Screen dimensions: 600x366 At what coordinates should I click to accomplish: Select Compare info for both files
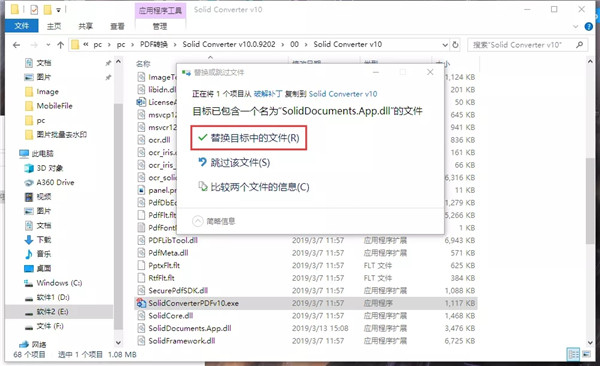pyautogui.click(x=254, y=187)
